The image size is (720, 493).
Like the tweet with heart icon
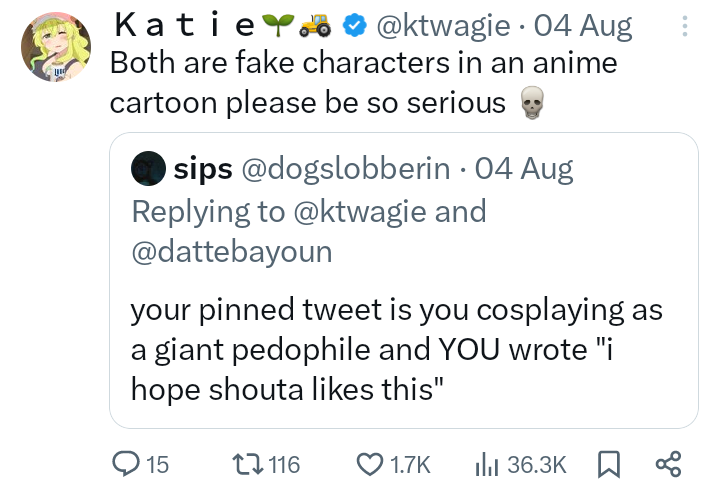point(370,463)
